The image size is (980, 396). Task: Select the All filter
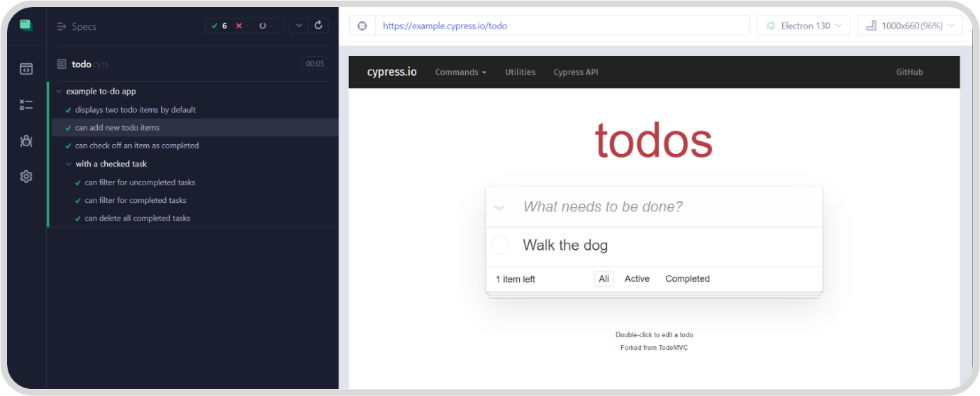point(603,279)
